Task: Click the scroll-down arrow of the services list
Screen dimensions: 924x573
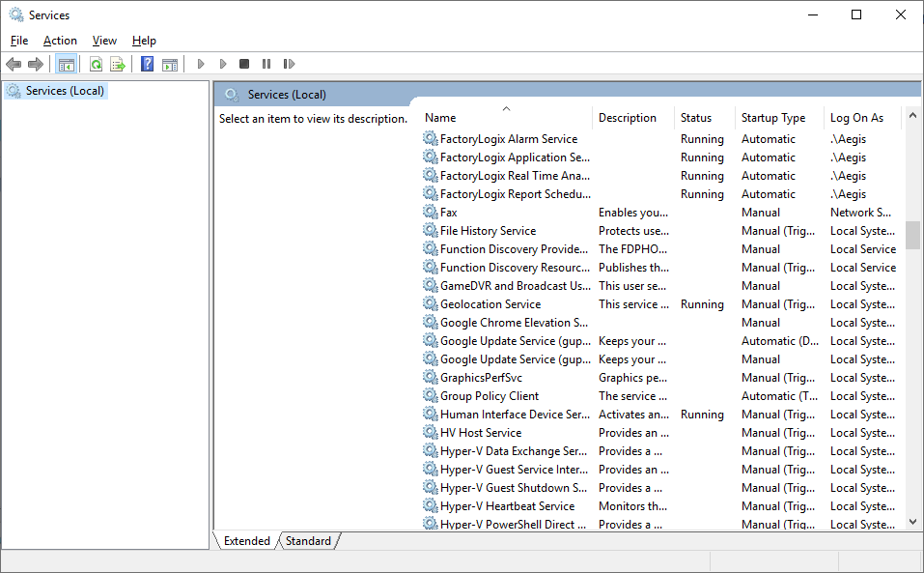Action: click(912, 522)
